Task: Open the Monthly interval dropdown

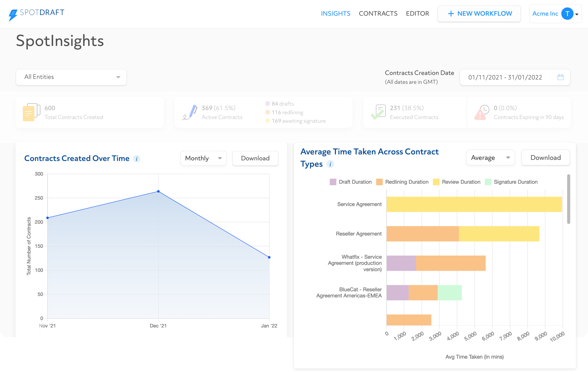Action: (203, 158)
